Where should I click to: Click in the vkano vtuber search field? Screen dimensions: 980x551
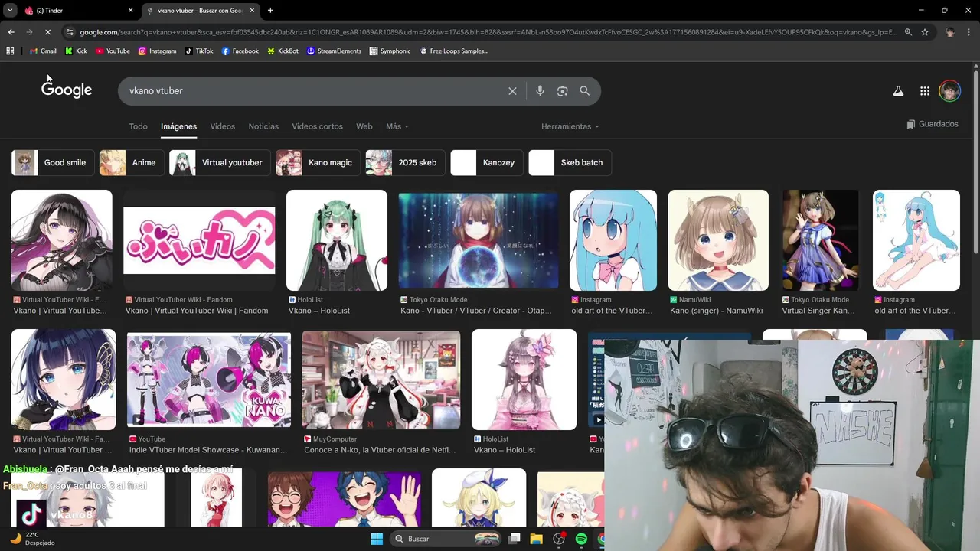tap(314, 91)
